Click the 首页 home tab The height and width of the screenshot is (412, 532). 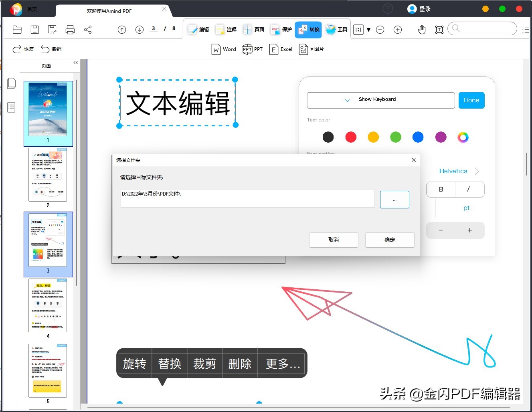32,9
